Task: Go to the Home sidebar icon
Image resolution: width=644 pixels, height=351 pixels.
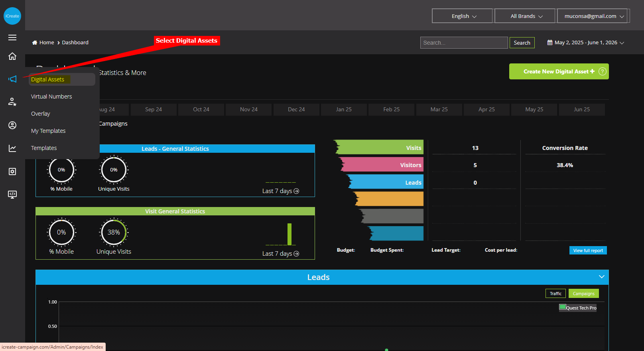Action: click(12, 56)
